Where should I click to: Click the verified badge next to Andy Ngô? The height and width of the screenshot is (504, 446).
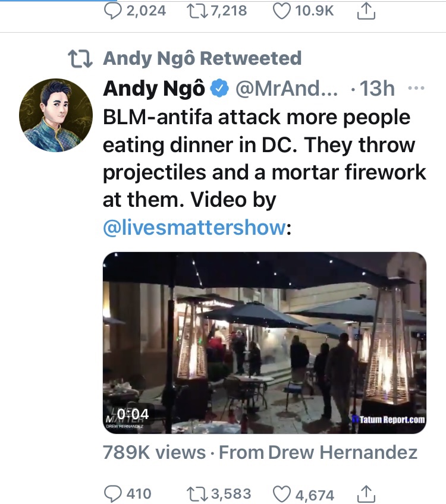pyautogui.click(x=219, y=89)
